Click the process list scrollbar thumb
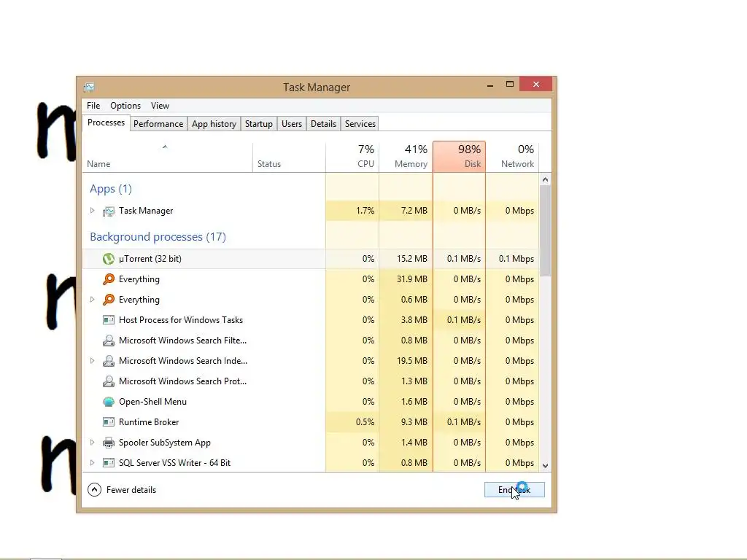 (546, 231)
